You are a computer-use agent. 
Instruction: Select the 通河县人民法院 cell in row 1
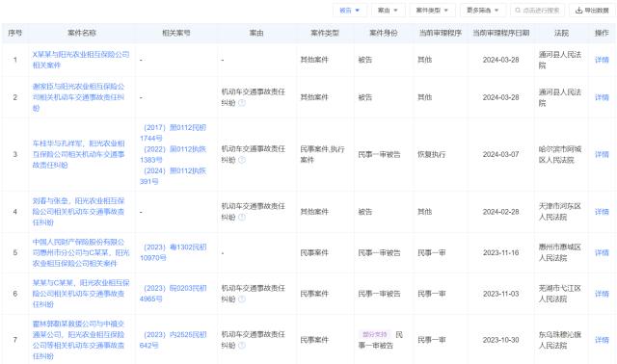click(560, 60)
